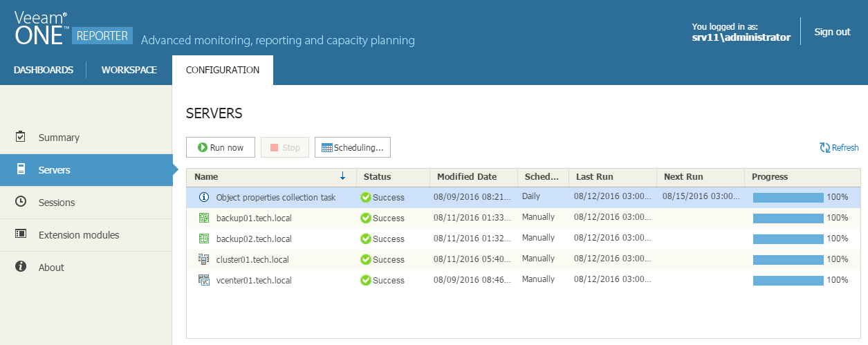Viewport: 868px width, 345px height.
Task: Click the Run now button
Action: pos(221,147)
